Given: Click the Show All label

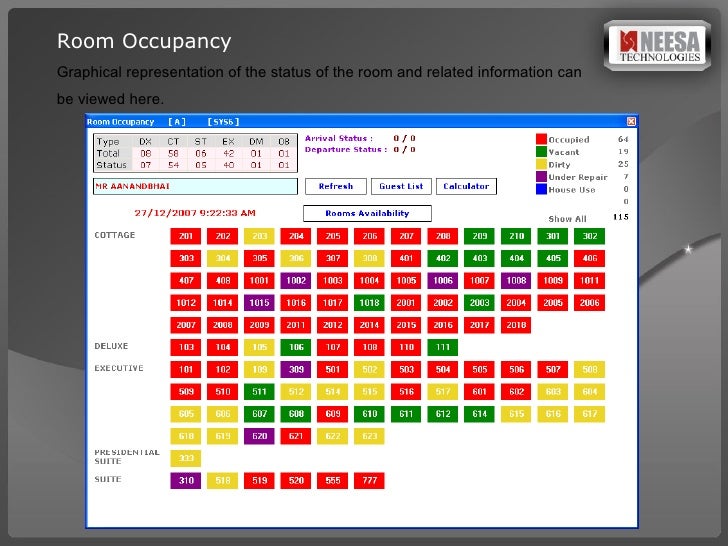Looking at the screenshot, I should click(x=567, y=219).
